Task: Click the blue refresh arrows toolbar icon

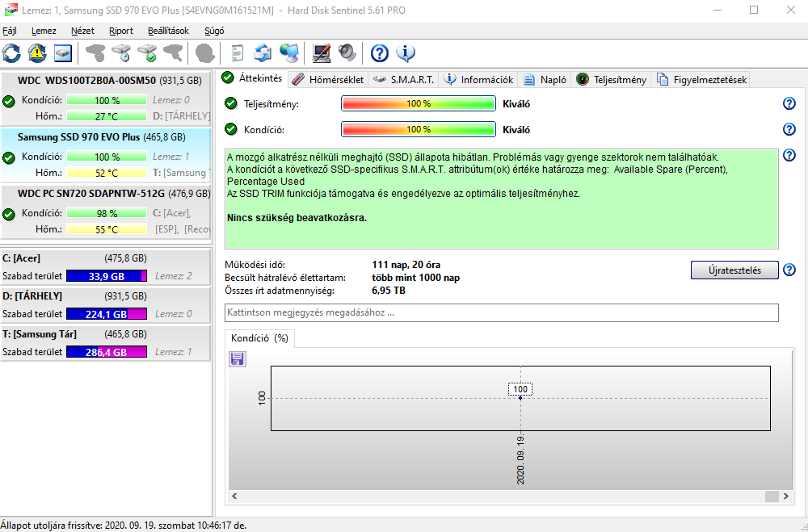Action: pos(12,53)
